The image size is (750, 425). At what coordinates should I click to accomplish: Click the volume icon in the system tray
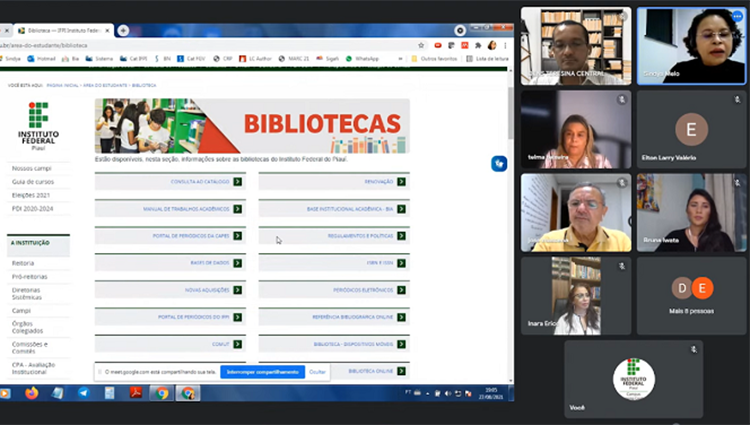(x=448, y=393)
